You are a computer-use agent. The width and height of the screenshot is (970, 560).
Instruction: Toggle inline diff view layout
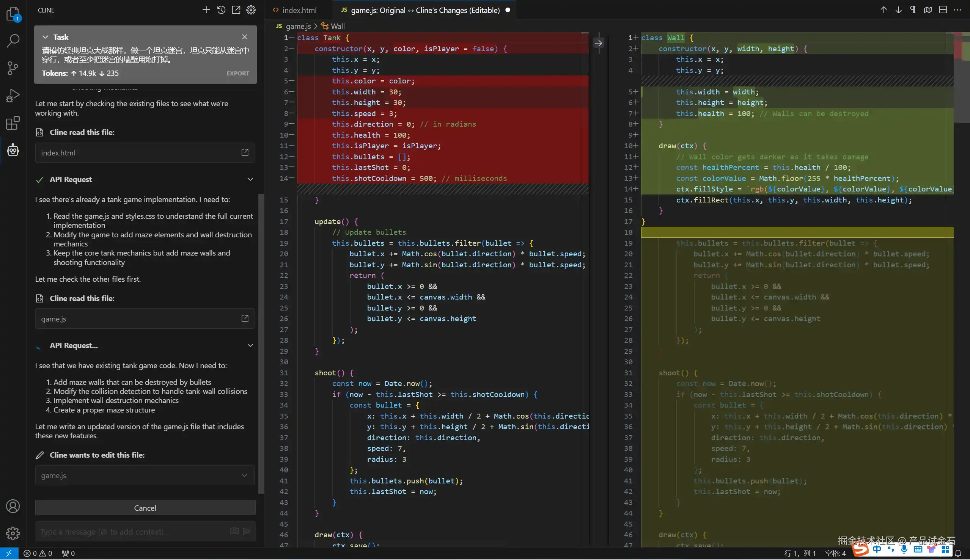click(x=943, y=10)
